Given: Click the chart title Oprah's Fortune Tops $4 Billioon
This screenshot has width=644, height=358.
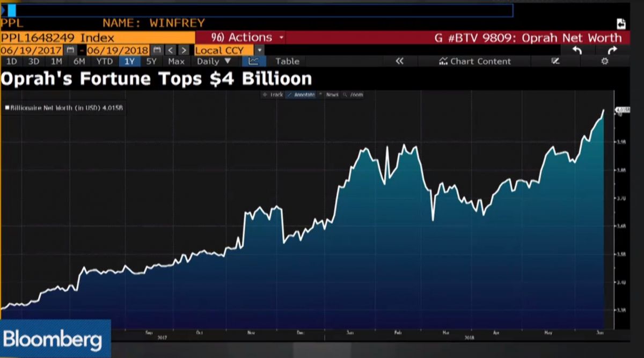Looking at the screenshot, I should coord(156,79).
